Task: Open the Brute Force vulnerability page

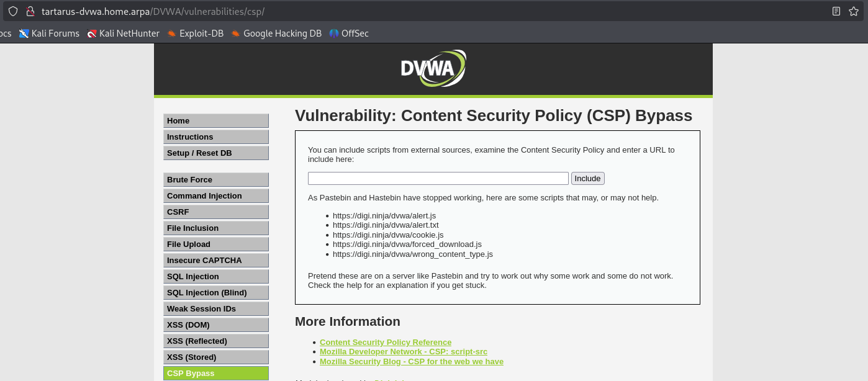Action: pos(215,179)
